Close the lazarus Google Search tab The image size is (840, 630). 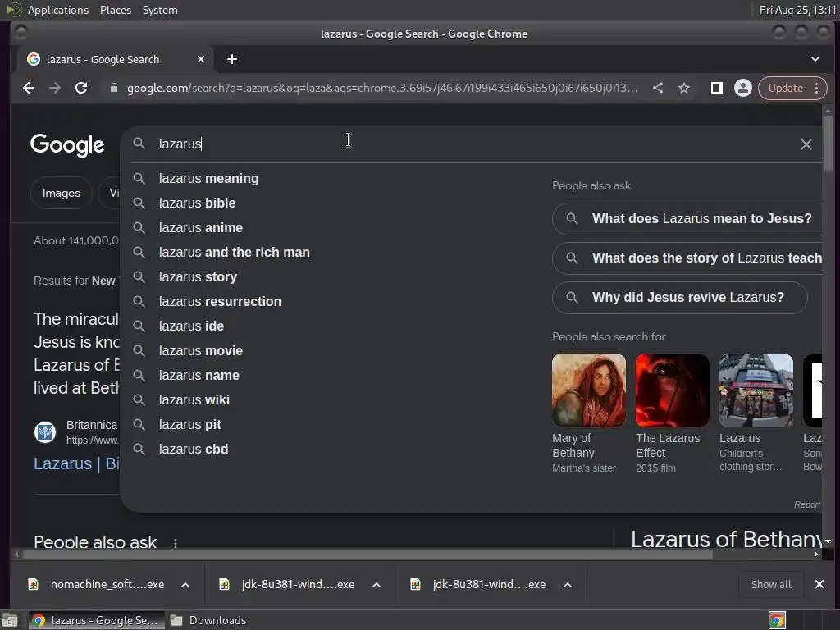[x=201, y=59]
